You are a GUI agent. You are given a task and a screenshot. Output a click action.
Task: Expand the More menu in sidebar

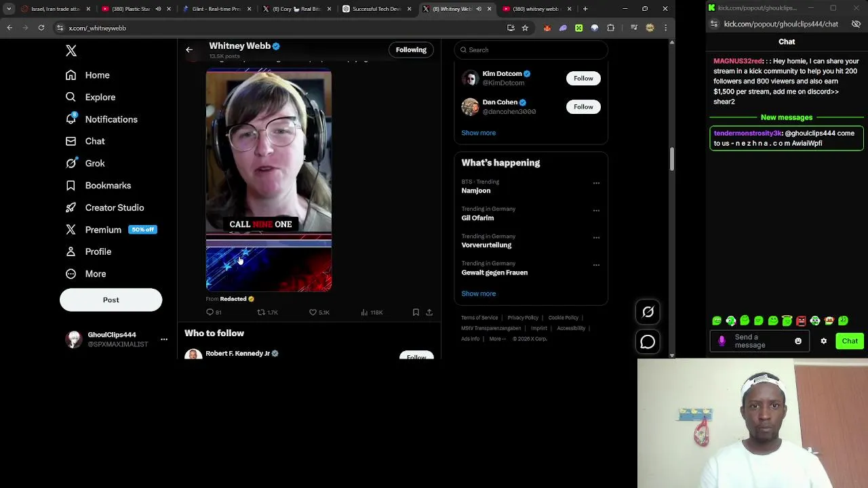(x=86, y=274)
